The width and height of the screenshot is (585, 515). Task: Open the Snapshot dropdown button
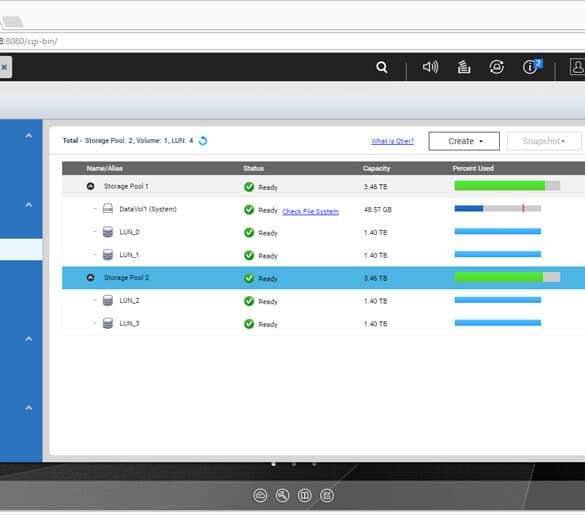pyautogui.click(x=544, y=141)
